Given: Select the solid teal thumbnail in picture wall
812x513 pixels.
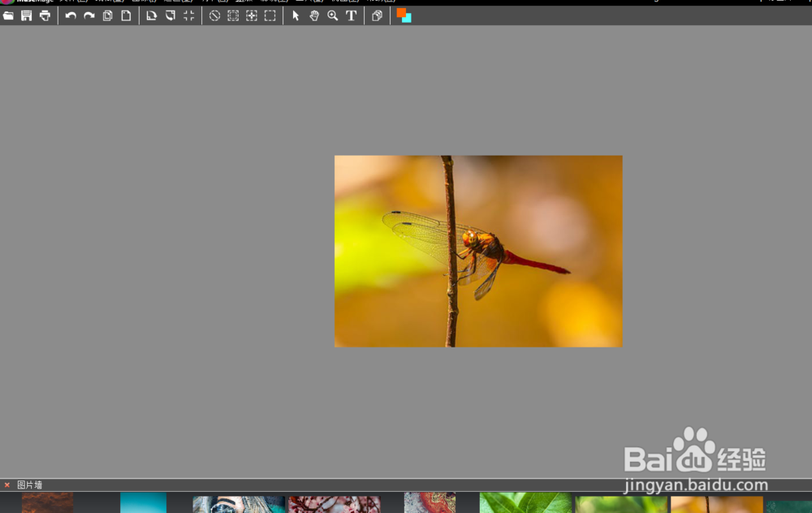Looking at the screenshot, I should point(144,502).
